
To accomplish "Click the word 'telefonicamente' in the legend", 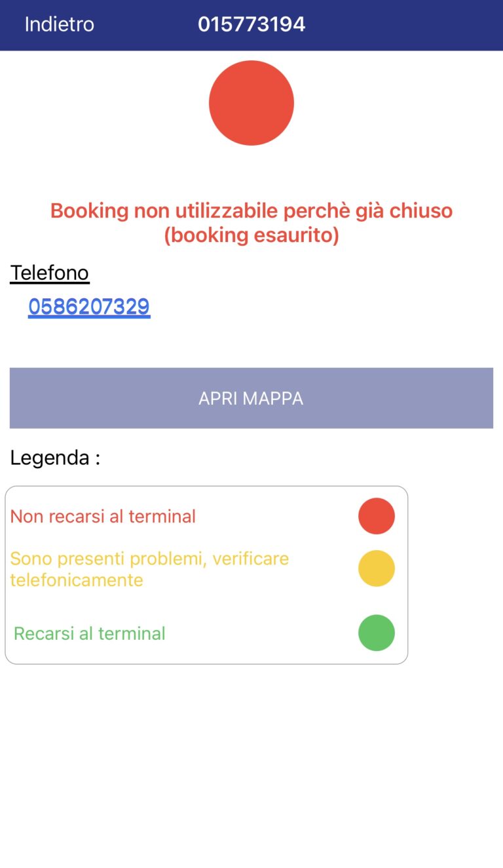I will click(x=77, y=580).
